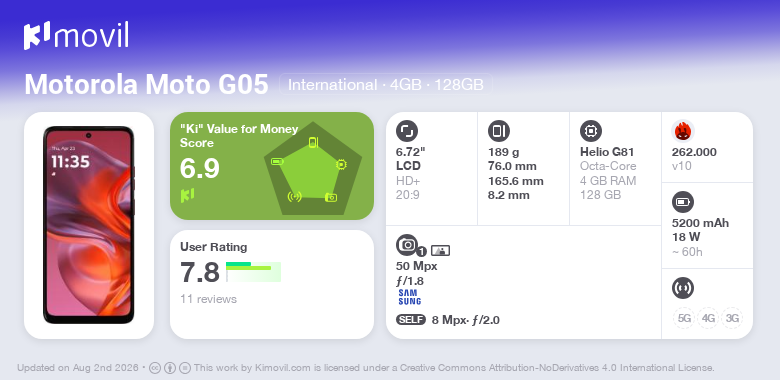Click the 4G network badge
This screenshot has width=780, height=380.
click(x=708, y=318)
